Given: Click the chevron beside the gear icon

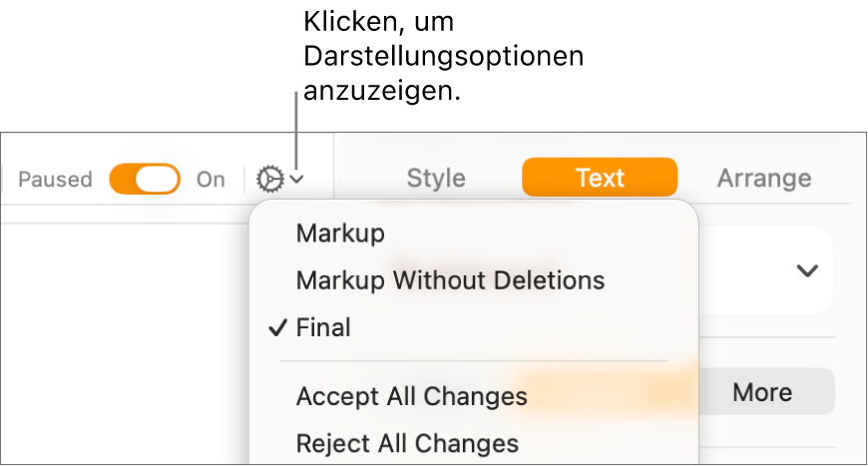Looking at the screenshot, I should (x=297, y=181).
